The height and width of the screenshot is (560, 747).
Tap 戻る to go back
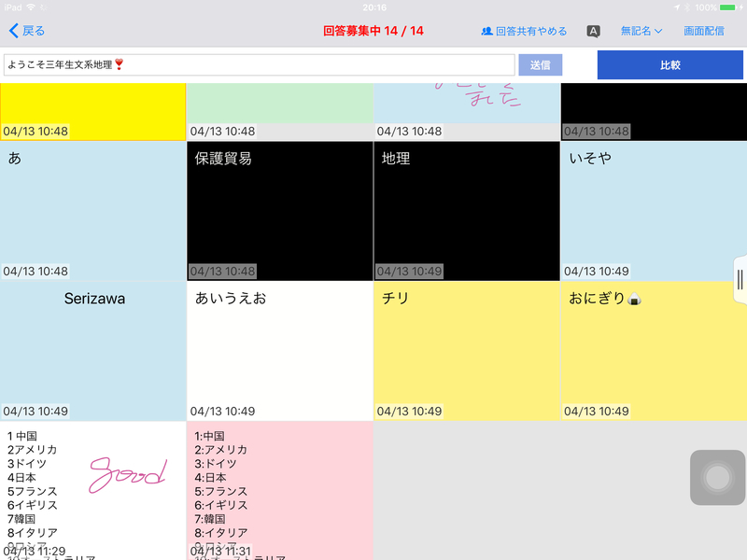click(35, 31)
